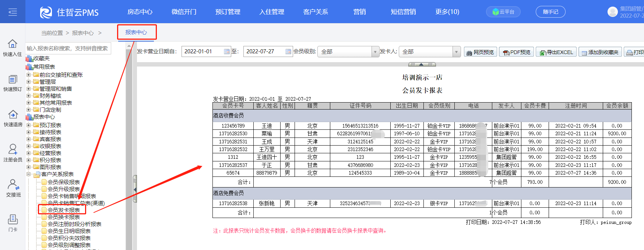Image resolution: width=644 pixels, height=250 pixels.
Task: Open 云平台 cloud platform button
Action: tap(503, 12)
